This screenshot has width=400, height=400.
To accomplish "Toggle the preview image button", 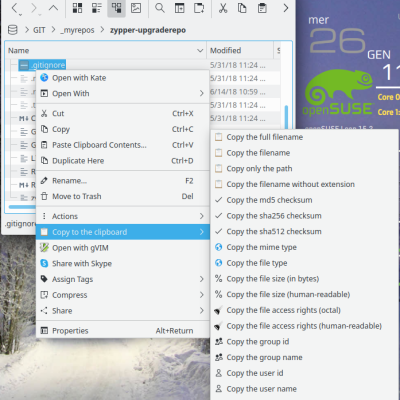I will (136, 8).
